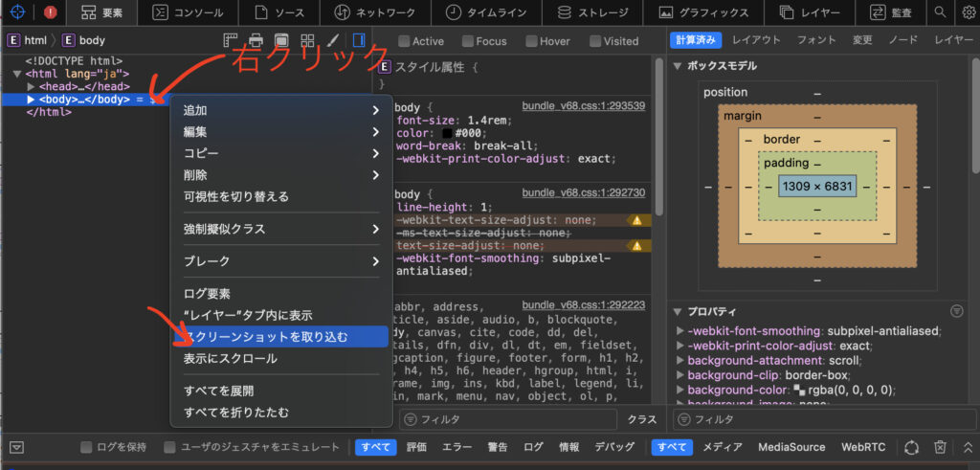980x470 pixels.
Task: Click the body breadcrumb element
Action: (84, 40)
